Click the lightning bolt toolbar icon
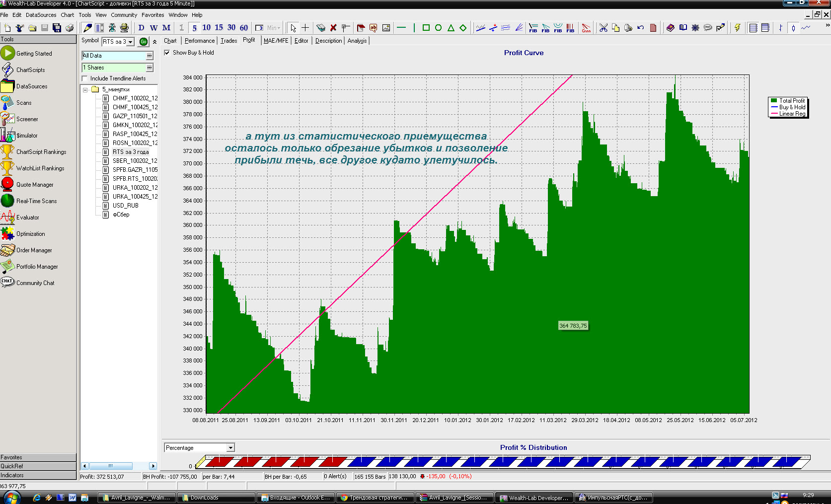This screenshot has height=504, width=831. click(737, 28)
